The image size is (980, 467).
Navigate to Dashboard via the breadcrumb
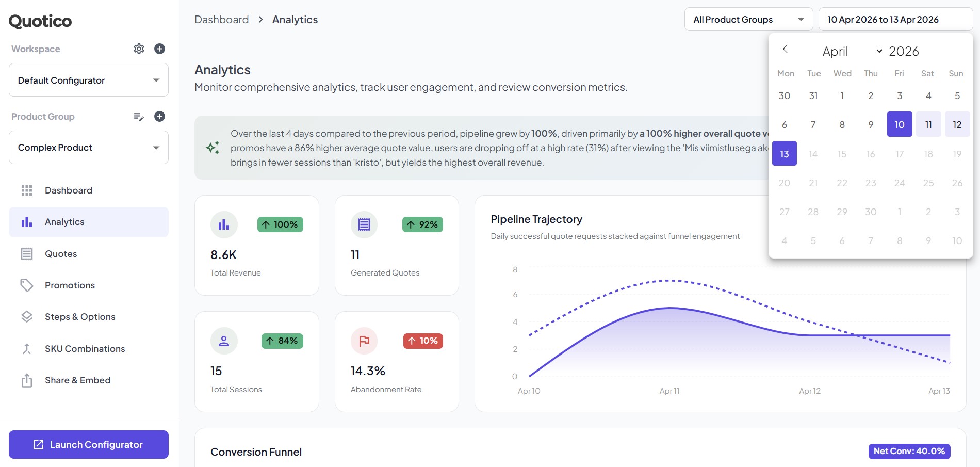(221, 19)
